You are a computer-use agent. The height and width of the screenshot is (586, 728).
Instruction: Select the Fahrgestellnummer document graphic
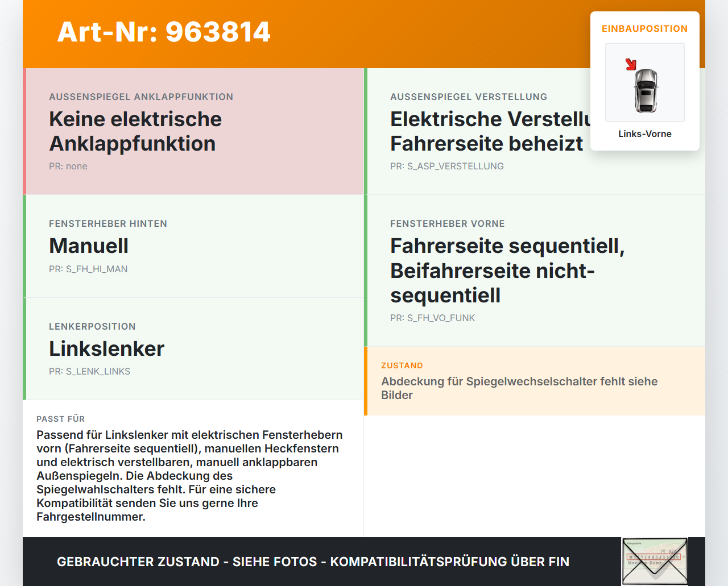tap(655, 561)
